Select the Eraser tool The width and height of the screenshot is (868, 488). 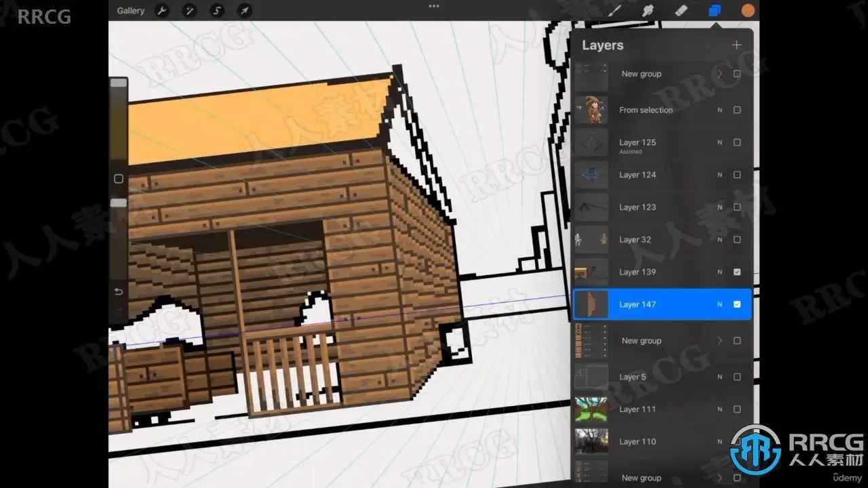point(682,10)
